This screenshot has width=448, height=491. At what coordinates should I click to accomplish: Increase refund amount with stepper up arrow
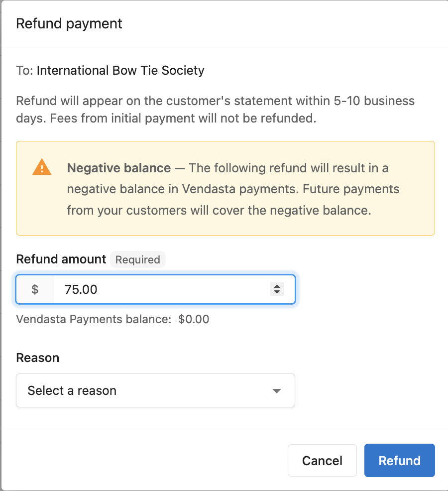(x=277, y=286)
